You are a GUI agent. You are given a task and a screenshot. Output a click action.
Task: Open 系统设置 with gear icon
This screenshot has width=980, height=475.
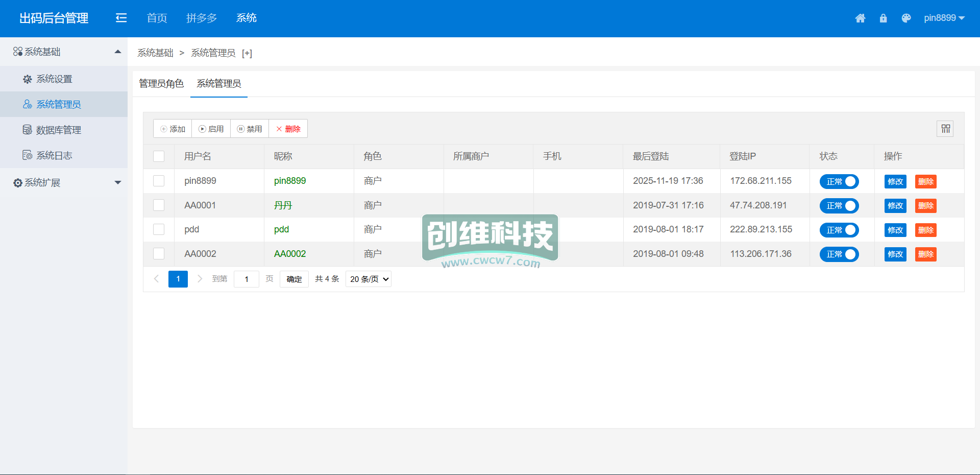point(54,79)
